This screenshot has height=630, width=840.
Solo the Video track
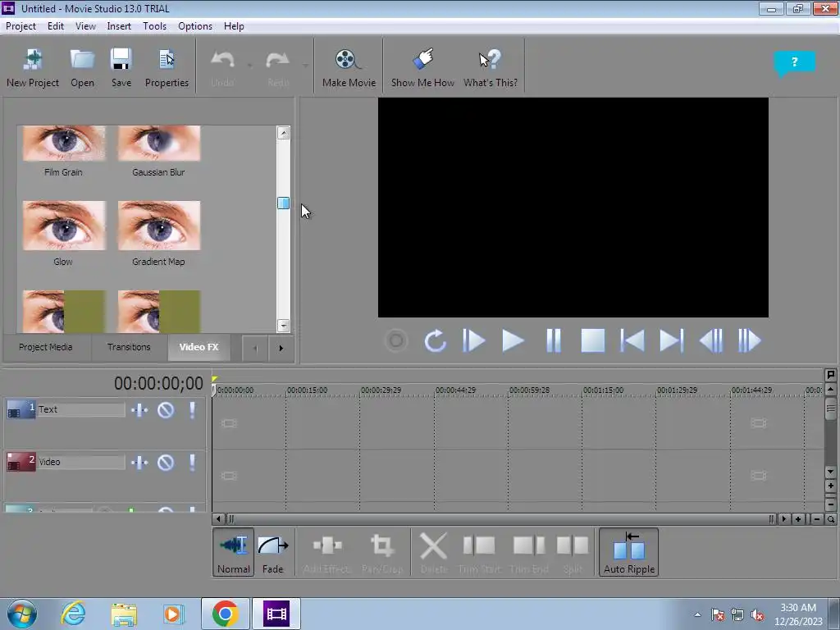click(192, 463)
